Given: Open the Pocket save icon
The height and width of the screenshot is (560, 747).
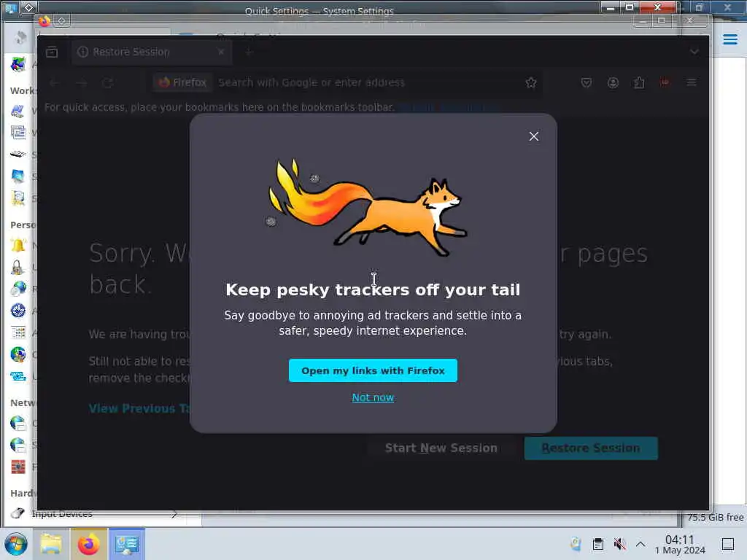Looking at the screenshot, I should point(587,83).
